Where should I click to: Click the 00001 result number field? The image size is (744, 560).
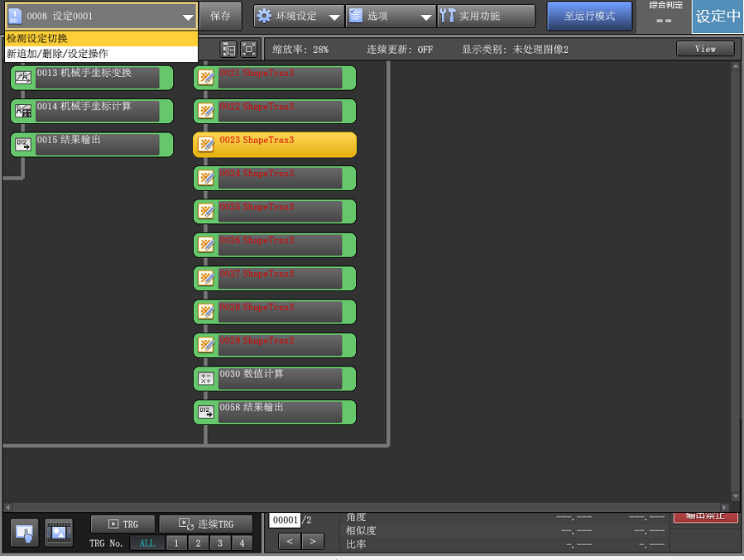tap(285, 520)
